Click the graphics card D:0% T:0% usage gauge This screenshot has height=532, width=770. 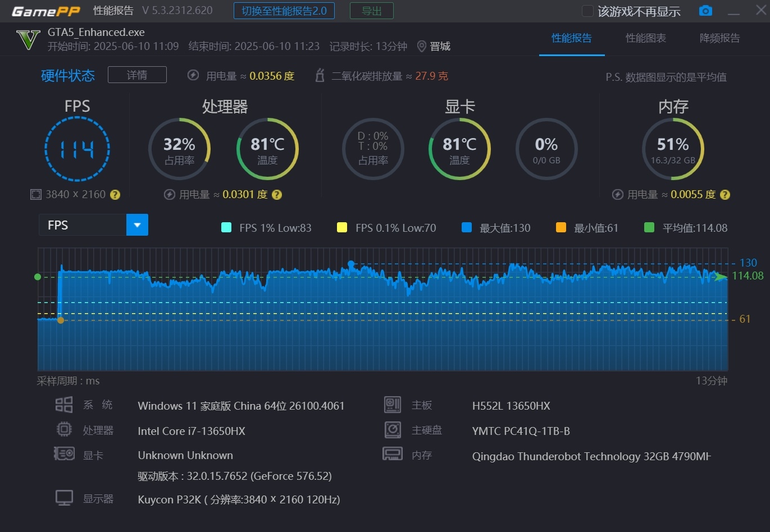point(373,149)
